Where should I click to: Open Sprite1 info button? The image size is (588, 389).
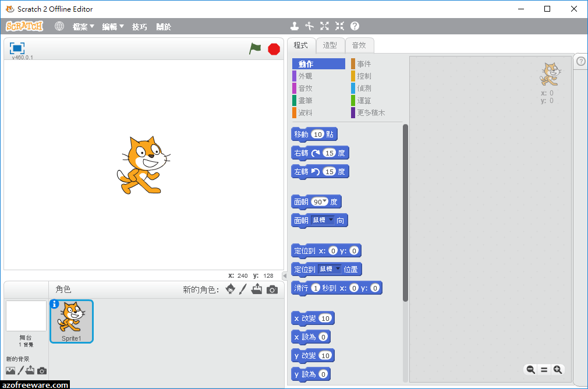click(54, 304)
